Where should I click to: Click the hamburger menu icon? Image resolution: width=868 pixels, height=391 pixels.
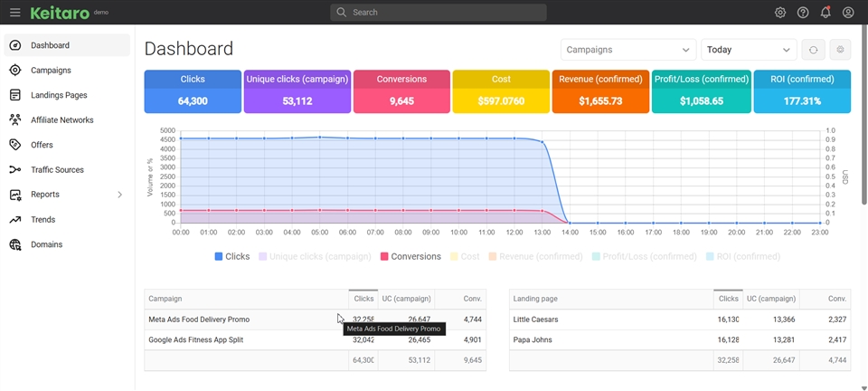click(x=14, y=13)
